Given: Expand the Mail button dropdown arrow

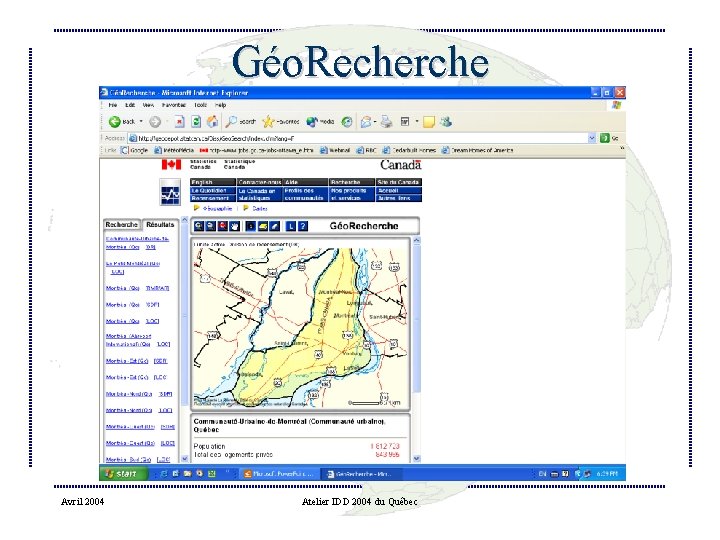Looking at the screenshot, I should pyautogui.click(x=375, y=122).
